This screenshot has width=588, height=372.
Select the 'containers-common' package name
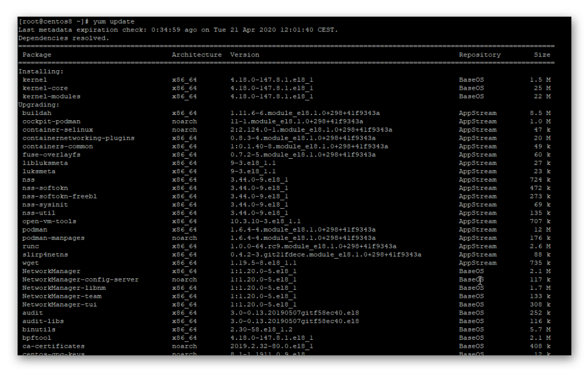coord(58,147)
